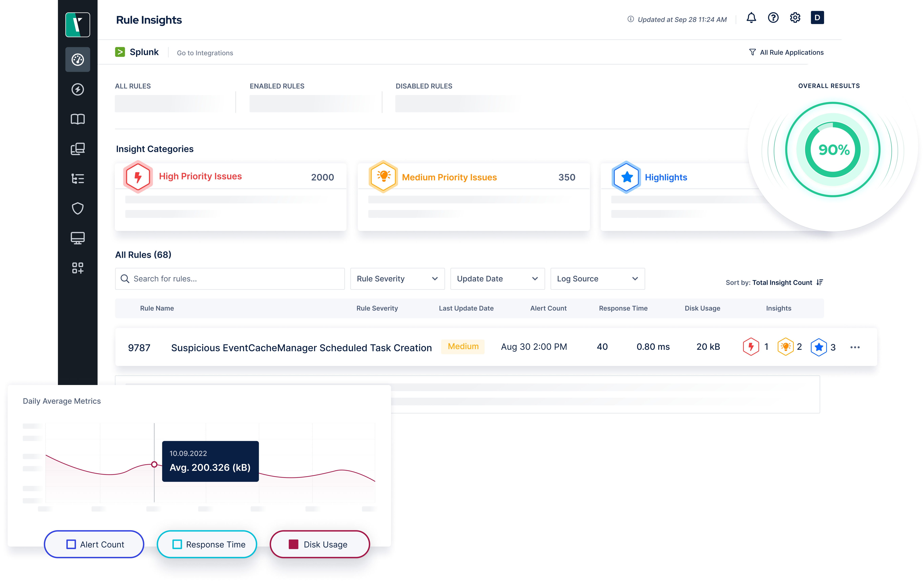This screenshot has height=583, width=924.
Task: Click the Aug 30 2:00 PM date
Action: coord(534,347)
